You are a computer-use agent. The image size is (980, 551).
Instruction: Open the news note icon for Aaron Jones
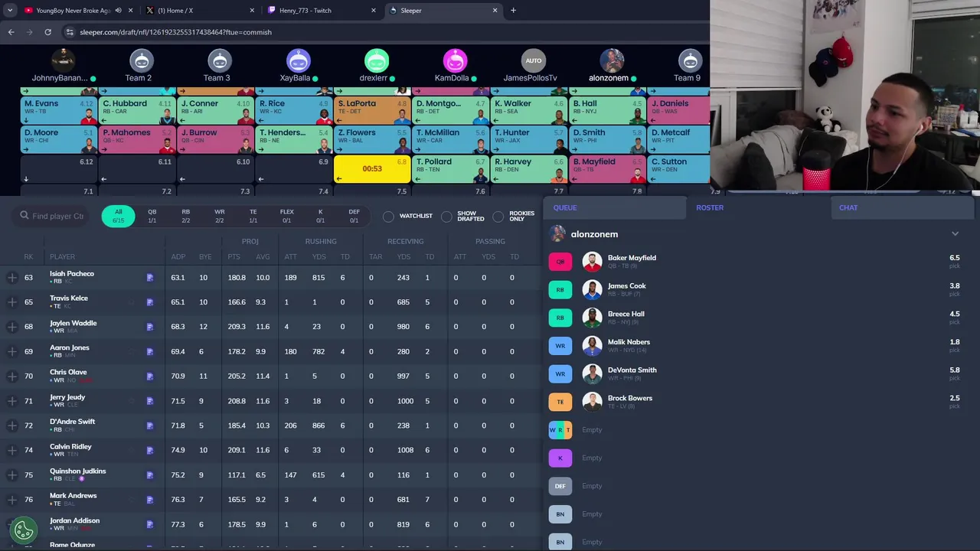(150, 351)
